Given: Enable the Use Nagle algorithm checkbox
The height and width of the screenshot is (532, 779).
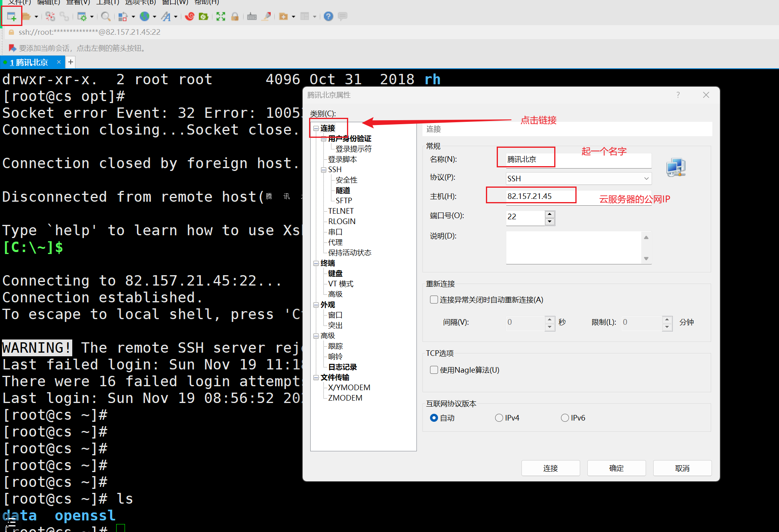Looking at the screenshot, I should (434, 370).
